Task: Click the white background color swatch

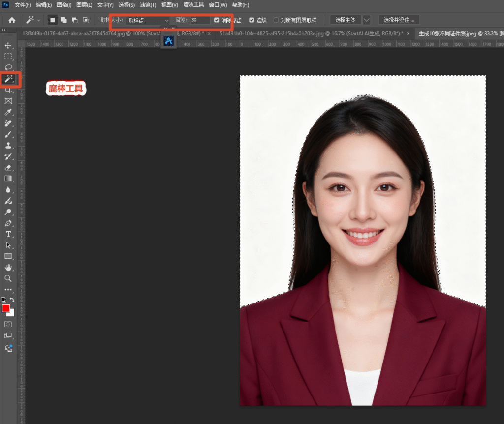Action: pyautogui.click(x=12, y=313)
